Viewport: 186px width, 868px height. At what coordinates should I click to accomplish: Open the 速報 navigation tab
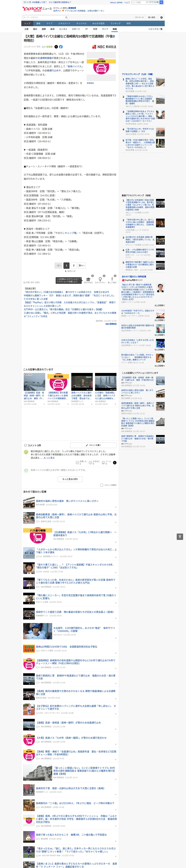coord(38,24)
